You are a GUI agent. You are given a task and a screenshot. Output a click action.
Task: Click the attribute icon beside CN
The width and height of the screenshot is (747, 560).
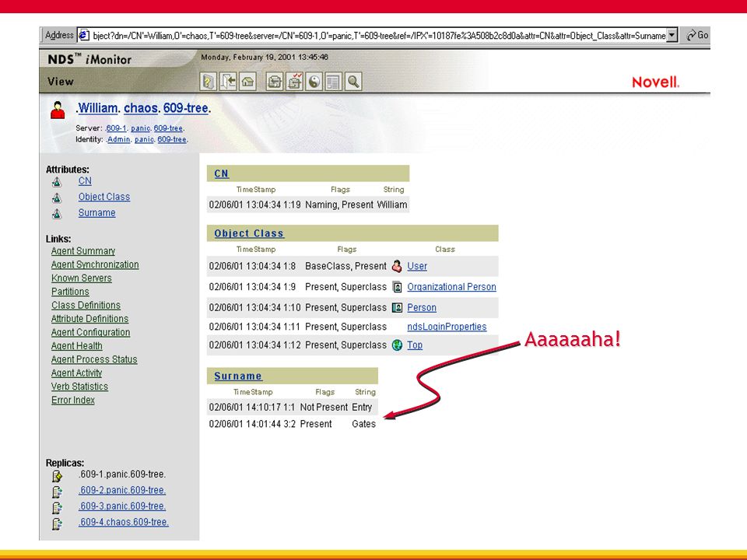coord(57,182)
